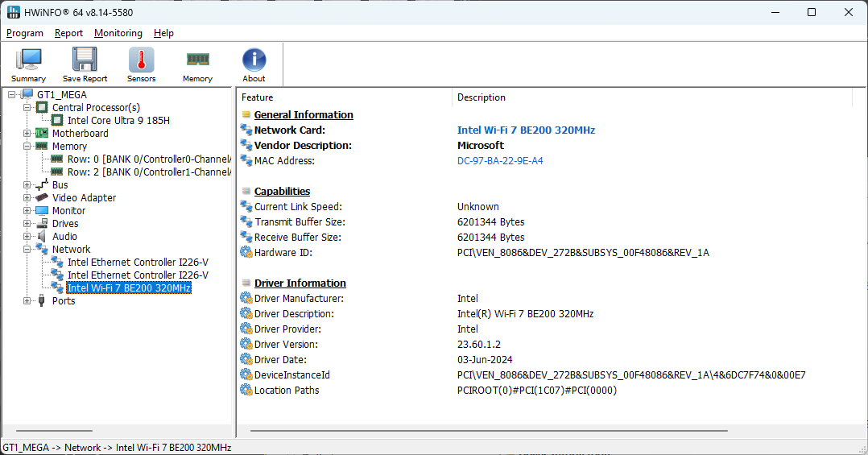Click the details panel horizontal scrollbar
The width and height of the screenshot is (868, 455).
(489, 431)
